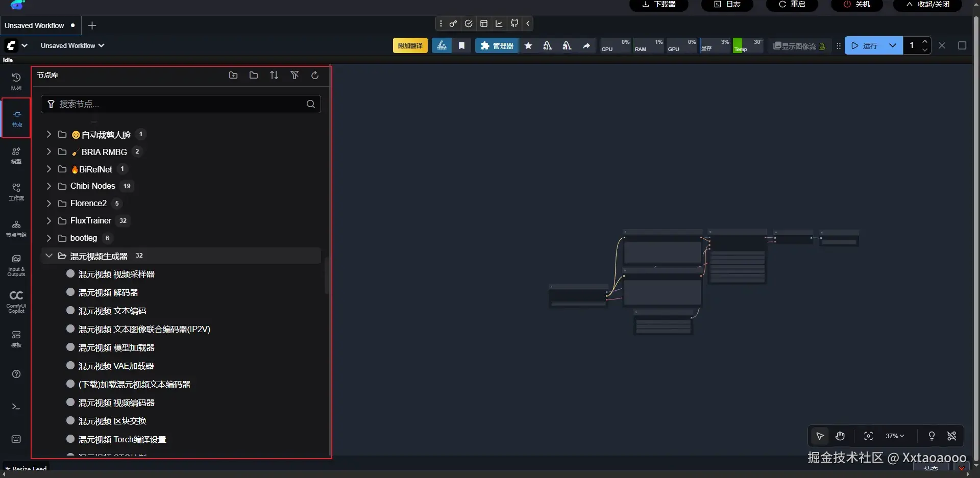This screenshot has height=478, width=980.
Task: Click inside the 搜索节点 search field
Action: [179, 104]
